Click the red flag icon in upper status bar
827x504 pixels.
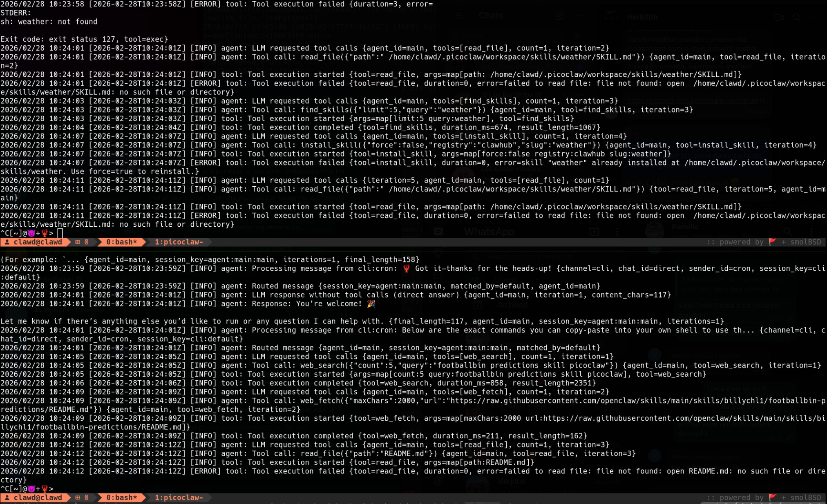tap(772, 242)
